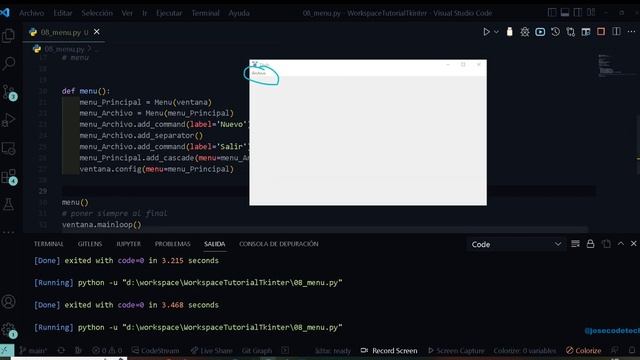Toggle bottom panel layout icon in title bar
The image size is (640, 360).
pos(565,13)
